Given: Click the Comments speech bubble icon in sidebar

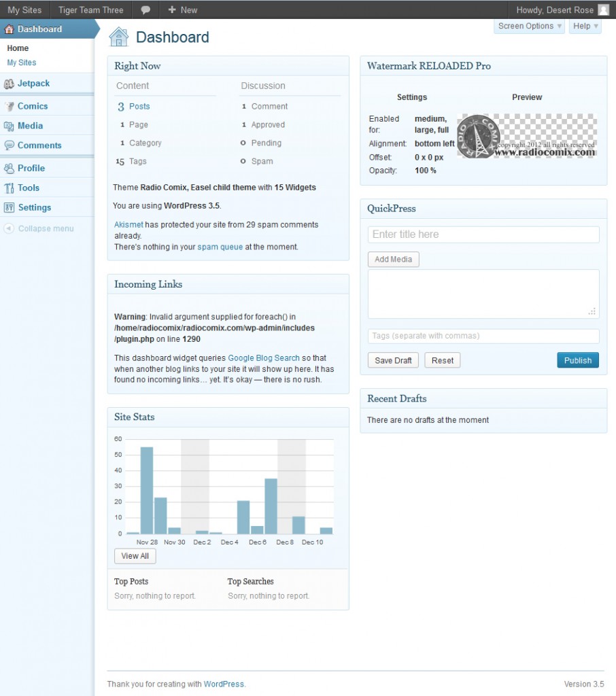Looking at the screenshot, I should point(9,145).
